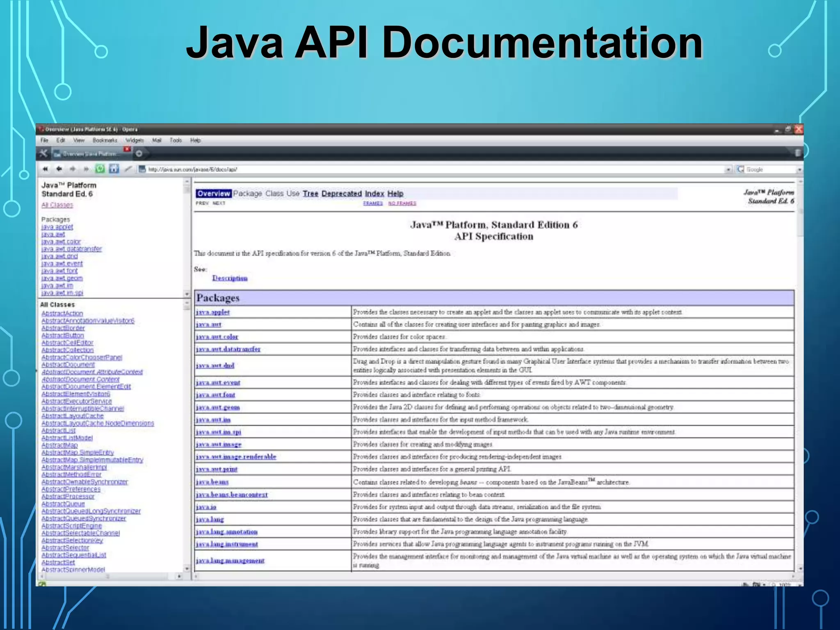
Task: Click the Wand pen icon in toolbar
Action: [128, 169]
